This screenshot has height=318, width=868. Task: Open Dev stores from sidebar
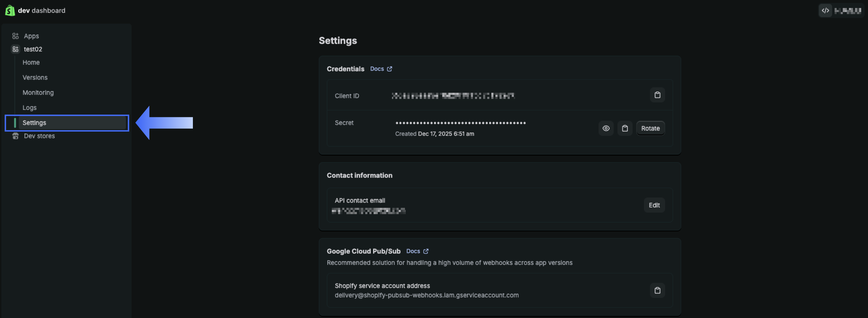point(40,136)
